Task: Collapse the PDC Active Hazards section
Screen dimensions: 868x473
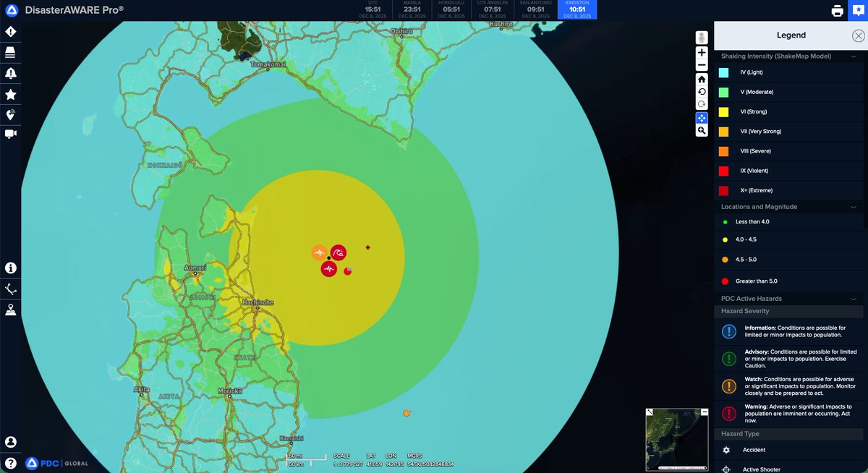Action: click(854, 299)
